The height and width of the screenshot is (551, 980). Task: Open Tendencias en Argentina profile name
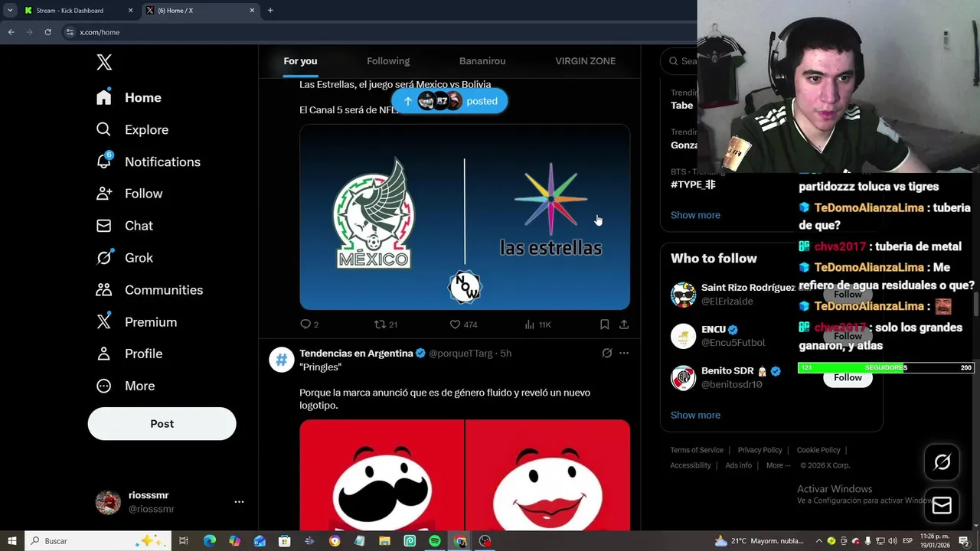click(x=356, y=353)
